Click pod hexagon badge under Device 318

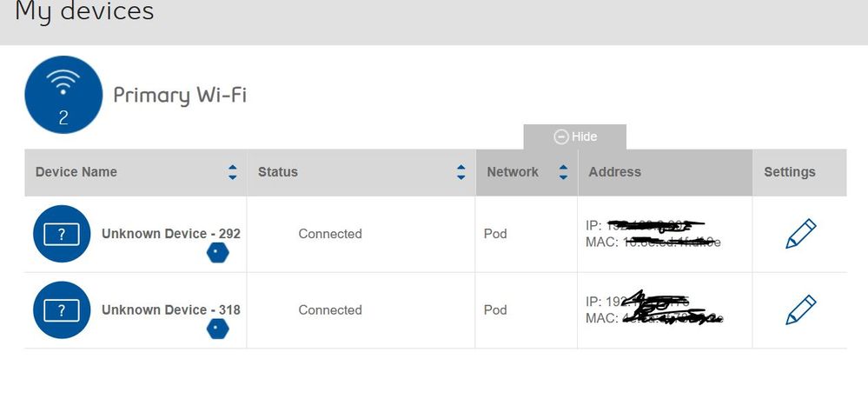(x=218, y=329)
